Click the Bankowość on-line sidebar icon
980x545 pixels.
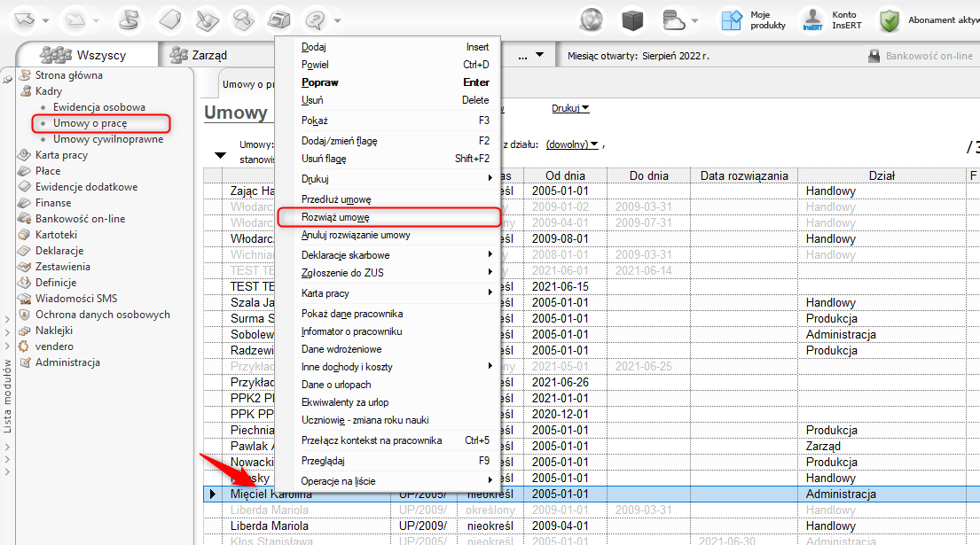(24, 219)
